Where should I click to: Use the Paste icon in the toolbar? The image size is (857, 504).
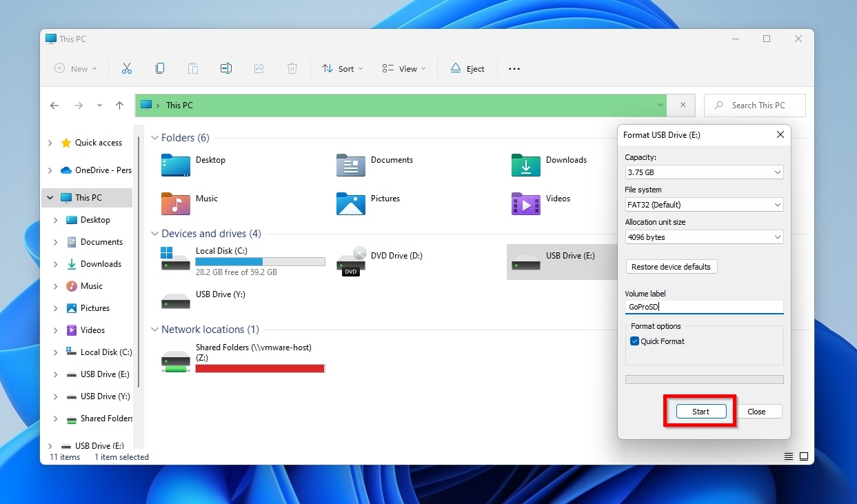coord(193,68)
